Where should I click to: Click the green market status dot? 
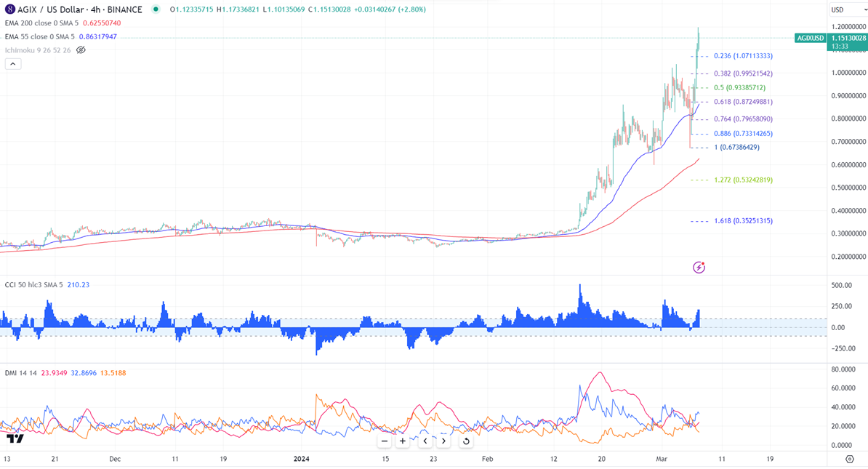pyautogui.click(x=156, y=9)
